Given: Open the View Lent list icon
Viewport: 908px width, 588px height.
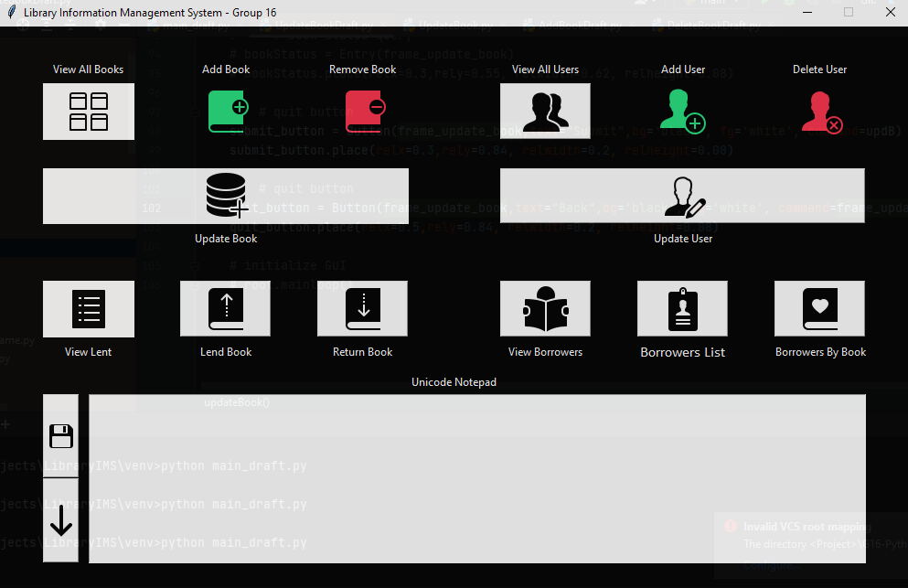Looking at the screenshot, I should (x=89, y=309).
